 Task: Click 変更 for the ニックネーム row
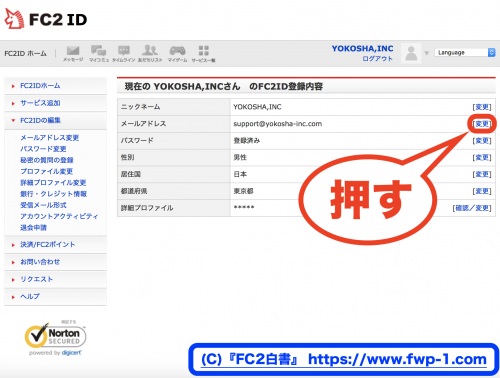[x=482, y=107]
